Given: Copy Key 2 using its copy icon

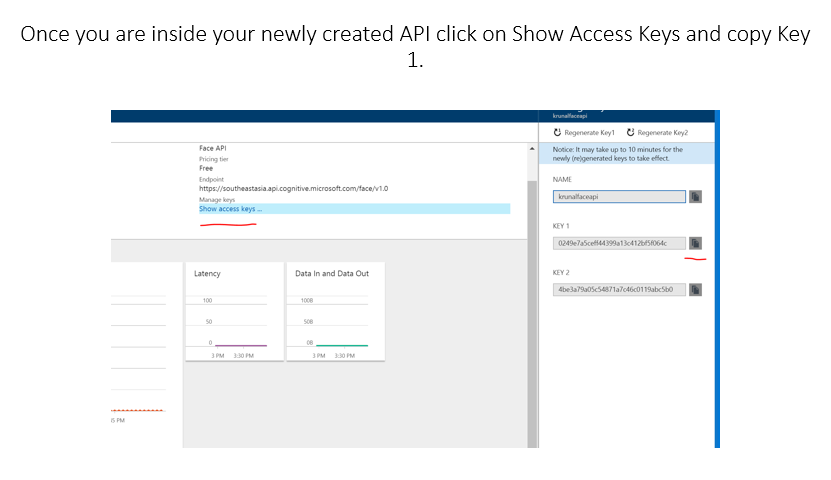Looking at the screenshot, I should 695,290.
